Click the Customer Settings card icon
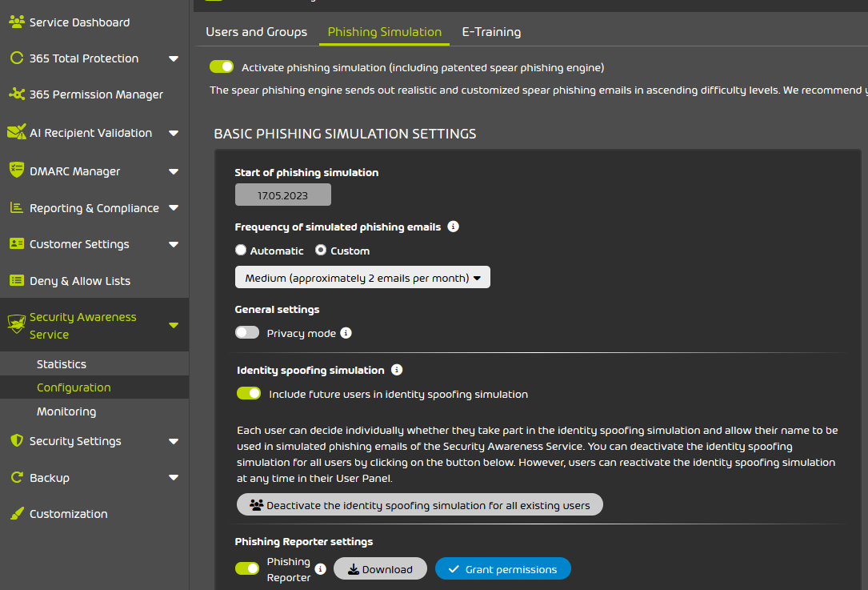The width and height of the screenshot is (868, 590). [x=17, y=243]
